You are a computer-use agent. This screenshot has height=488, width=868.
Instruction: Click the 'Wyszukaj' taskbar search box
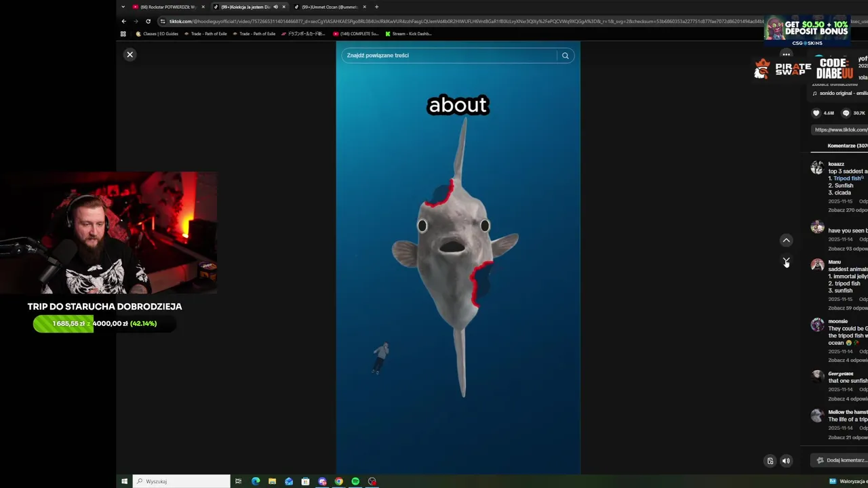tap(182, 481)
